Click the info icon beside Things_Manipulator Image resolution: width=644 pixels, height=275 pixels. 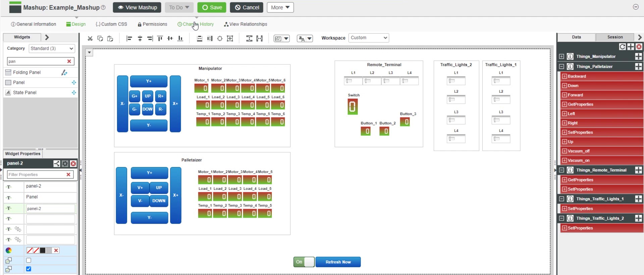click(x=570, y=57)
